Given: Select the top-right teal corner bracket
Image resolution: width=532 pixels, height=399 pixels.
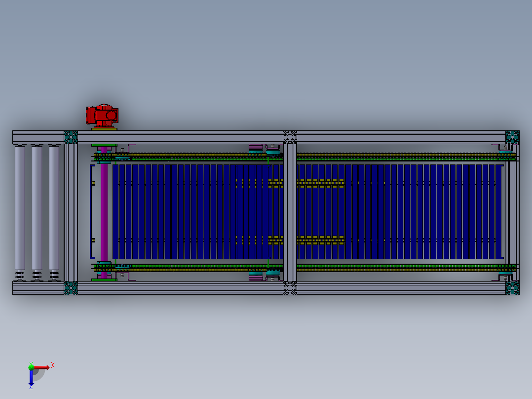Looking at the screenshot, I should (x=512, y=137).
